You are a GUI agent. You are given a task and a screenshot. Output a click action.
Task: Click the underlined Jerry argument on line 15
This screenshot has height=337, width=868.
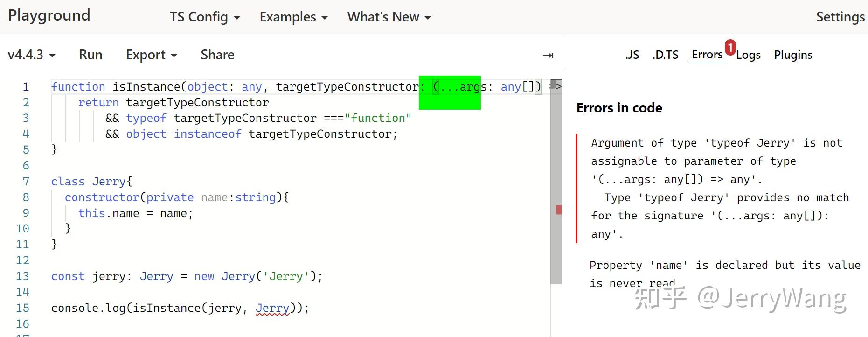272,309
